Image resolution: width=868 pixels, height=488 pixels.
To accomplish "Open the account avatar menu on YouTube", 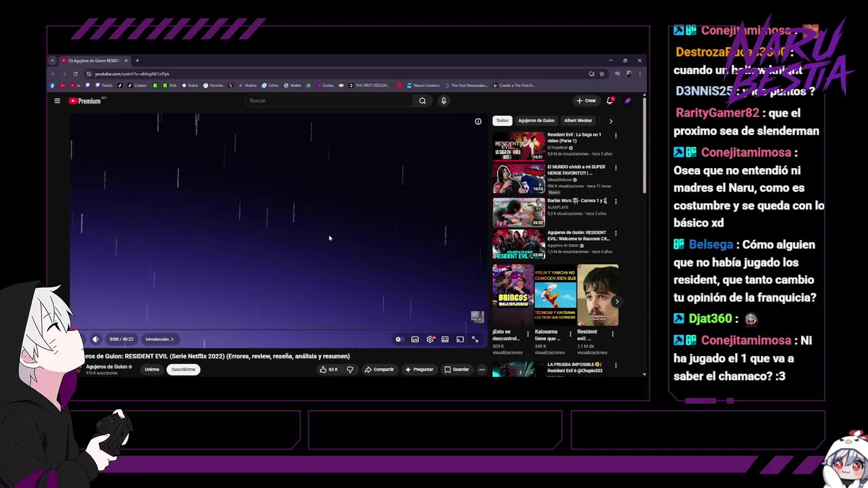I will (628, 101).
